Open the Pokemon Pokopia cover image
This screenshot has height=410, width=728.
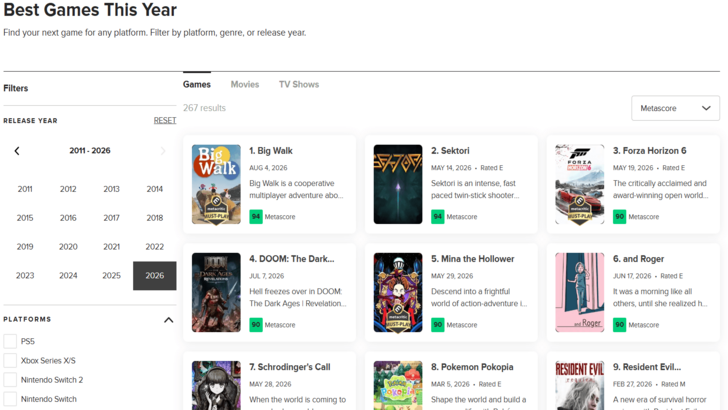pyautogui.click(x=398, y=385)
